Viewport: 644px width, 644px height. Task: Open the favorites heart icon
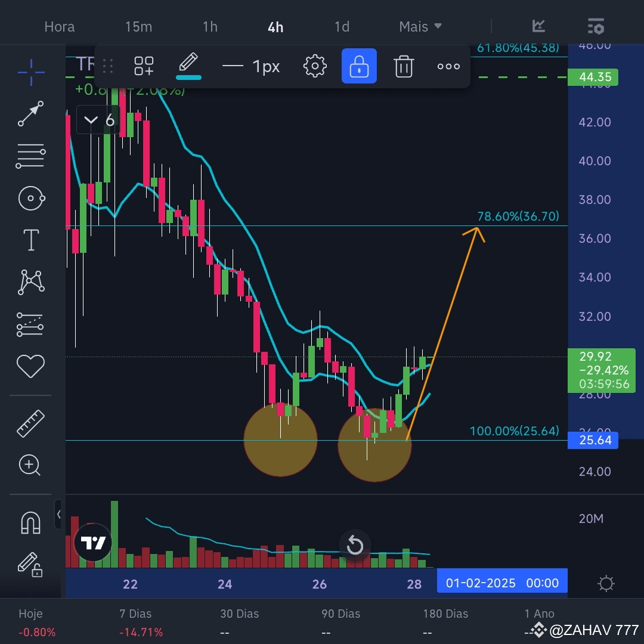(31, 366)
